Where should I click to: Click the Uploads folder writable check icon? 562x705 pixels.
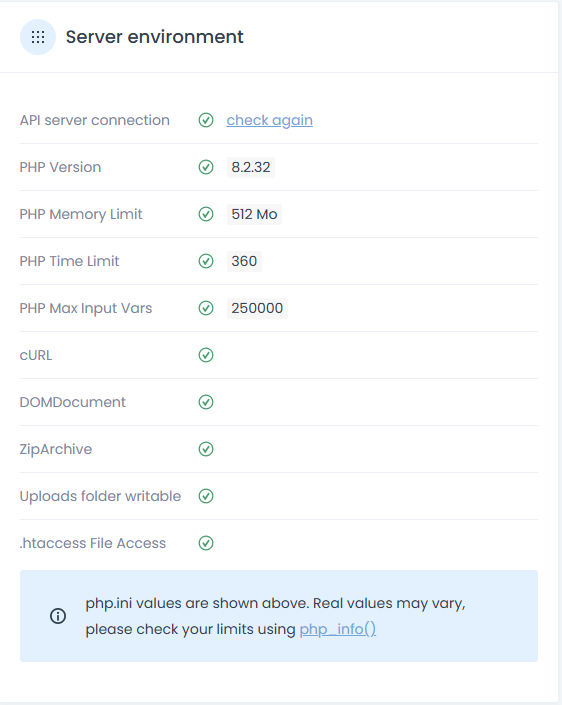click(206, 496)
